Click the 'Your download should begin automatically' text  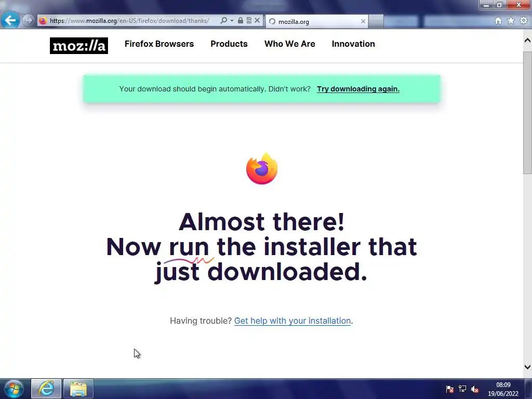215,89
